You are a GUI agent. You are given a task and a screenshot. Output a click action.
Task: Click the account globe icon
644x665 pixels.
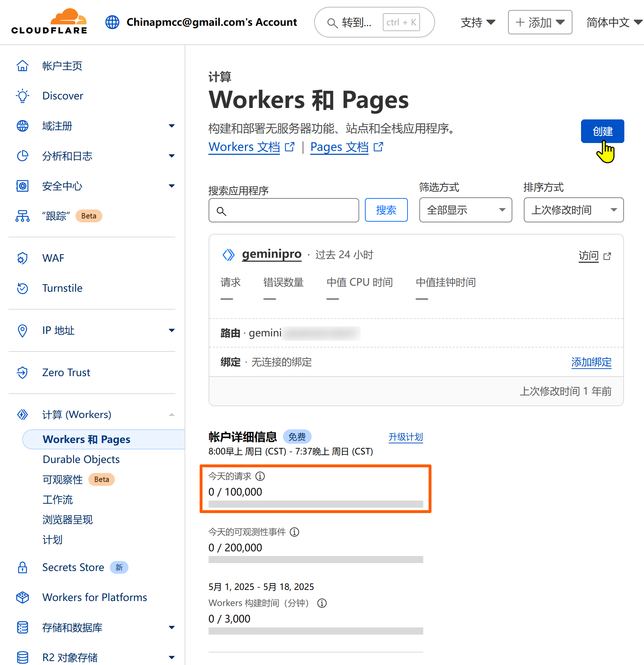[112, 22]
